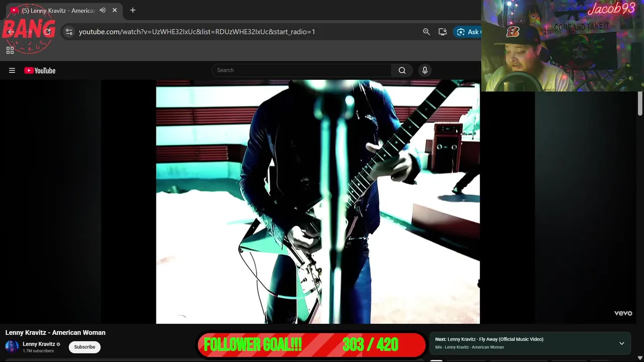The height and width of the screenshot is (362, 644).
Task: Click the 1.7M subscribers text
Action: (38, 351)
